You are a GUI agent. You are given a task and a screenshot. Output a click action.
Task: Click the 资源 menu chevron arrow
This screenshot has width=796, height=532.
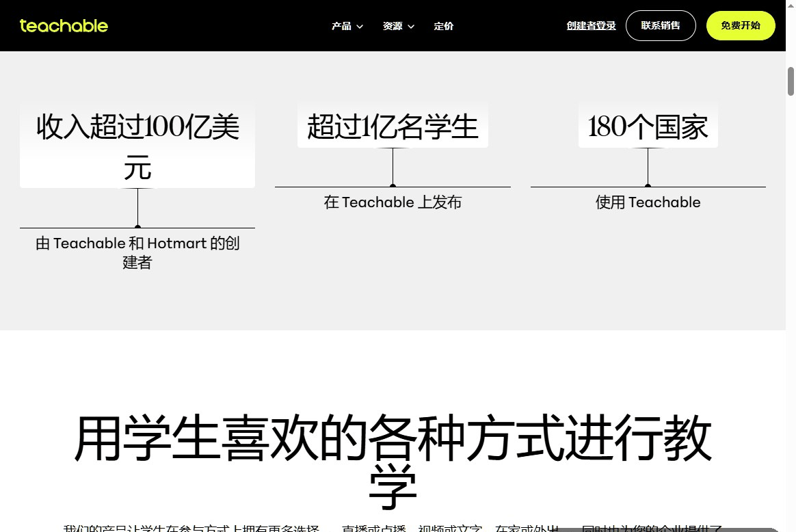(x=411, y=27)
